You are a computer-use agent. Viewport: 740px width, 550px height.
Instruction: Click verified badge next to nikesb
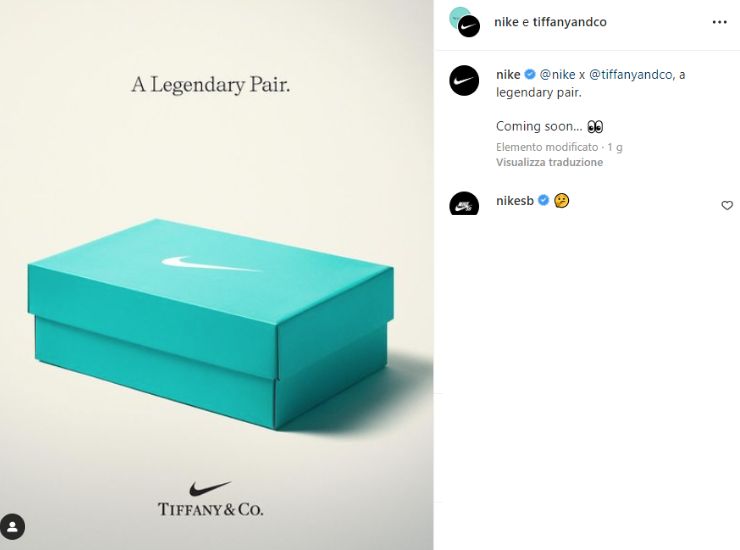[543, 201]
